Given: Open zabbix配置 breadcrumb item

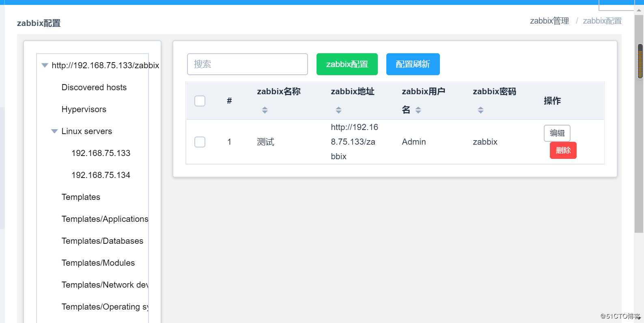Looking at the screenshot, I should pyautogui.click(x=602, y=21).
